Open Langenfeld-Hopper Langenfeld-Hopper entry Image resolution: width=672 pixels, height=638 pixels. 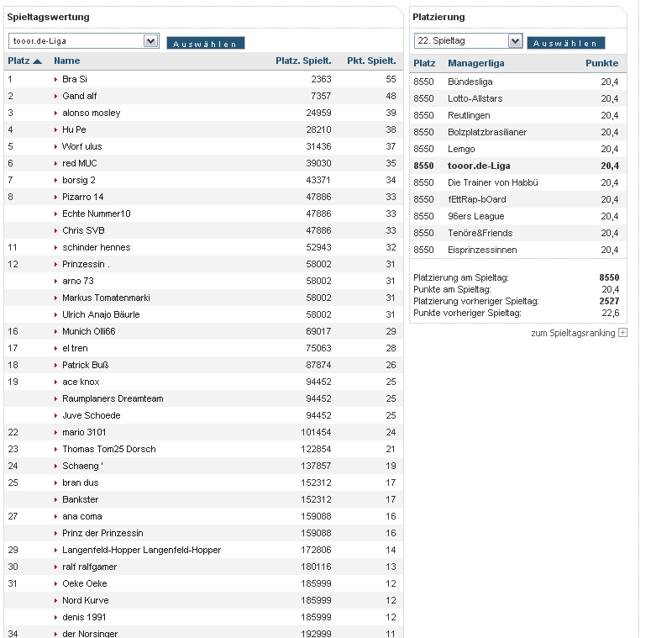(141, 550)
